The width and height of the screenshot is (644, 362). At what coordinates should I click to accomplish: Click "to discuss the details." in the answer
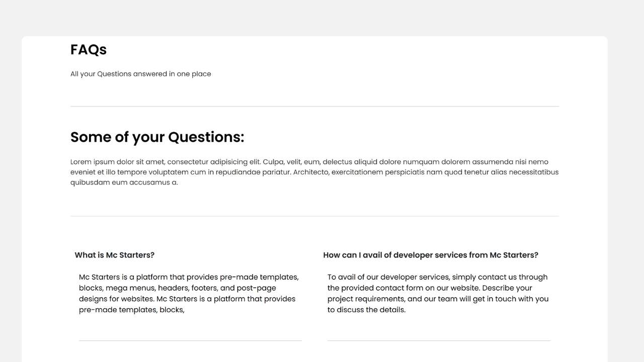(366, 310)
